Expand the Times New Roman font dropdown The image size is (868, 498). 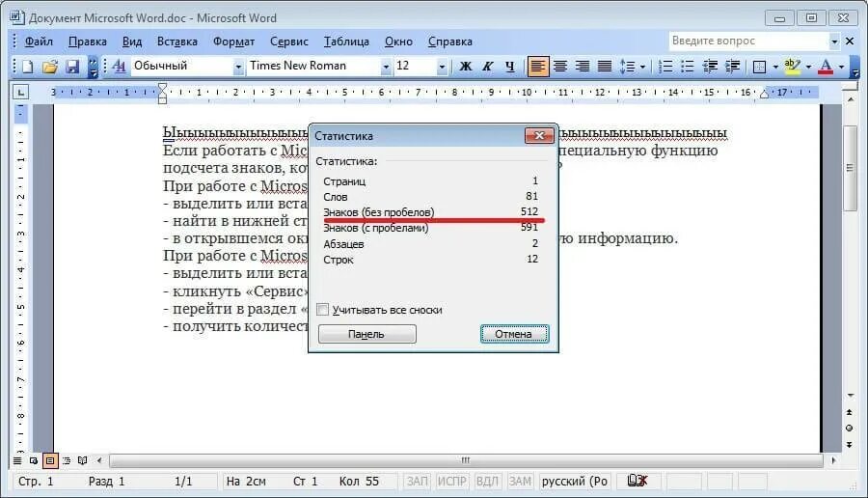click(x=386, y=67)
